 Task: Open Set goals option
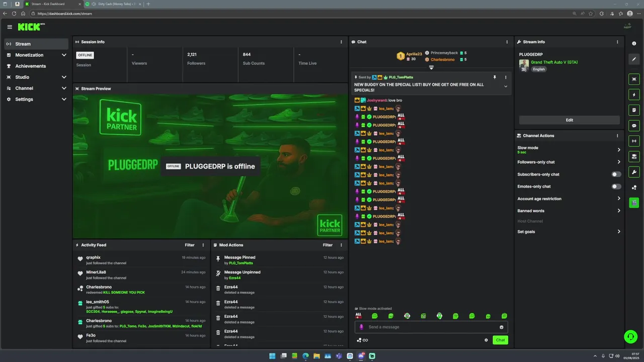[569, 232]
